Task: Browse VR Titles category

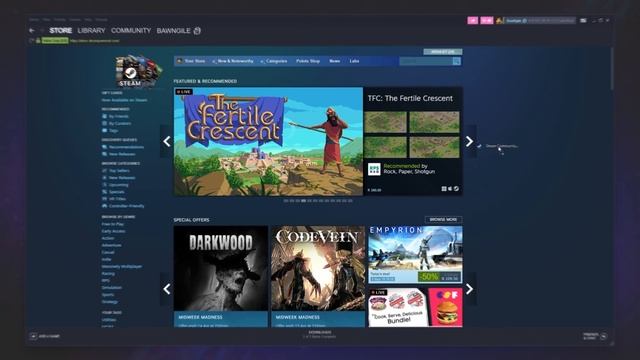Action: click(x=118, y=199)
